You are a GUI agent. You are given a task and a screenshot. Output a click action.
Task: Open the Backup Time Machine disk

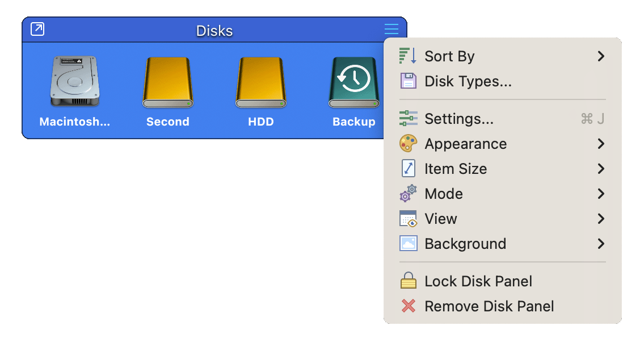click(x=354, y=82)
